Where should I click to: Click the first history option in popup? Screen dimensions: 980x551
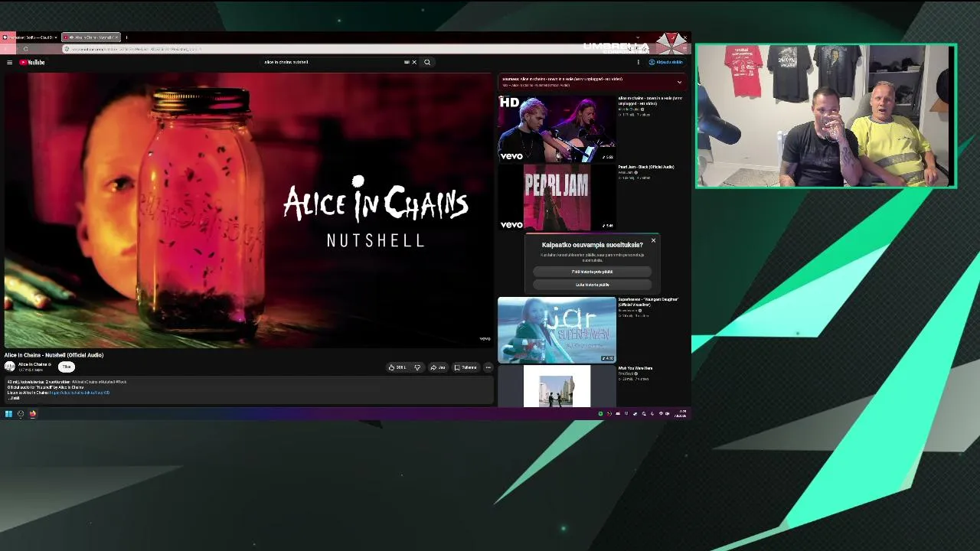[592, 272]
